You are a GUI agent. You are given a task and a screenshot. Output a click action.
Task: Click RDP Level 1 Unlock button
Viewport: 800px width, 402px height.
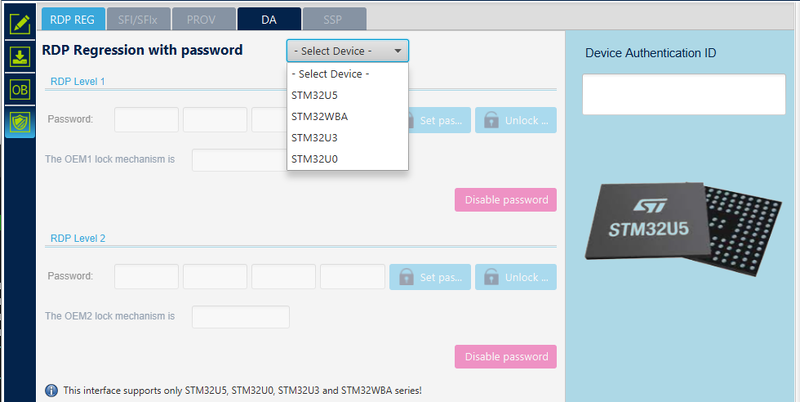click(x=516, y=120)
